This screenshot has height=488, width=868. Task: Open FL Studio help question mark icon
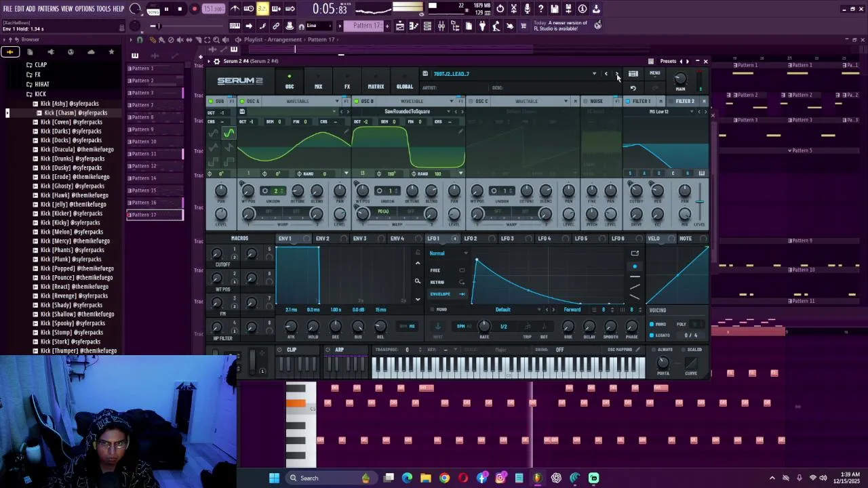click(x=540, y=9)
